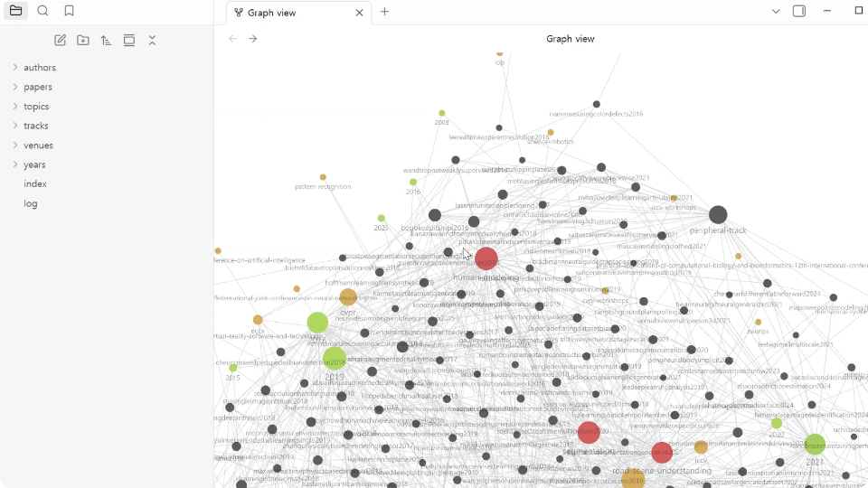Viewport: 868px width, 488px height.
Task: Click the auto-reveal current file icon
Action: (129, 41)
